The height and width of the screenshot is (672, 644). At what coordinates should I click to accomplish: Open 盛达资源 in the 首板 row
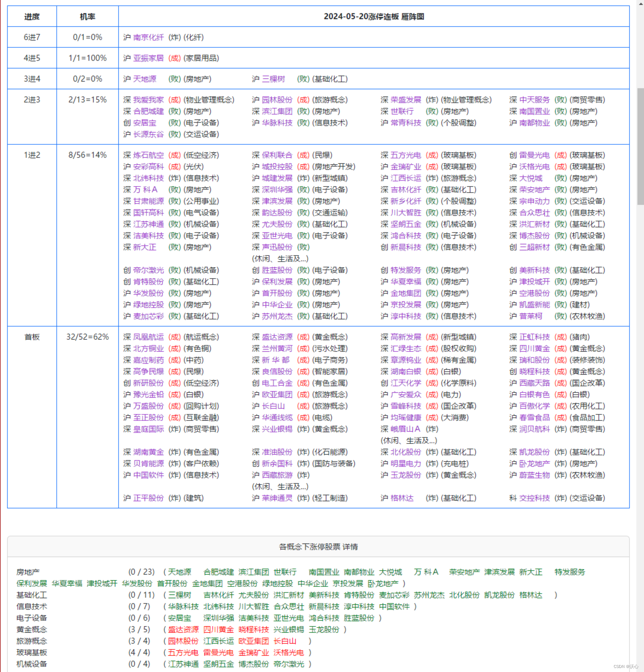277,337
